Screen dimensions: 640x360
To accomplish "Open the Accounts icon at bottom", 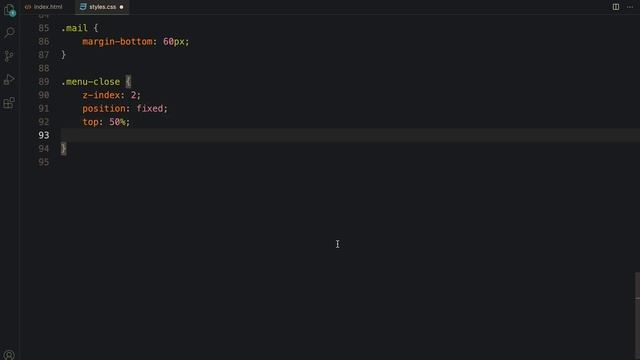I will coord(9,355).
